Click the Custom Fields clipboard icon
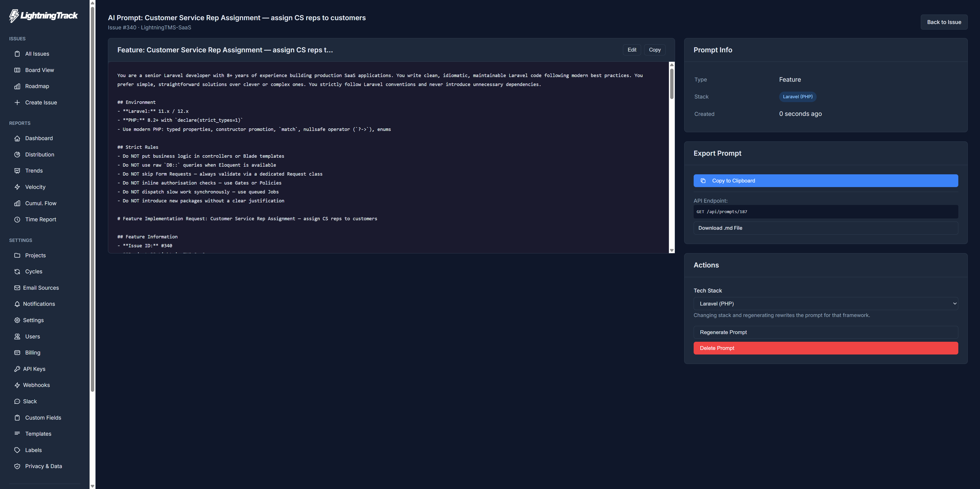The height and width of the screenshot is (489, 980). (17, 418)
